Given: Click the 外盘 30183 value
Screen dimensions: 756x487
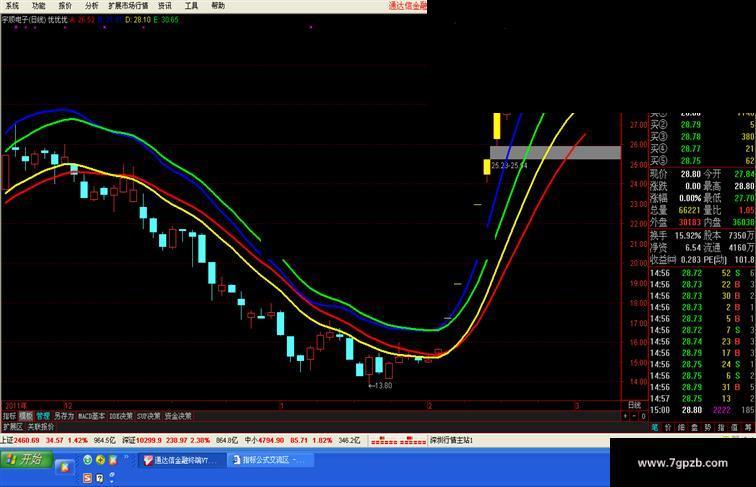Looking at the screenshot, I should [689, 222].
